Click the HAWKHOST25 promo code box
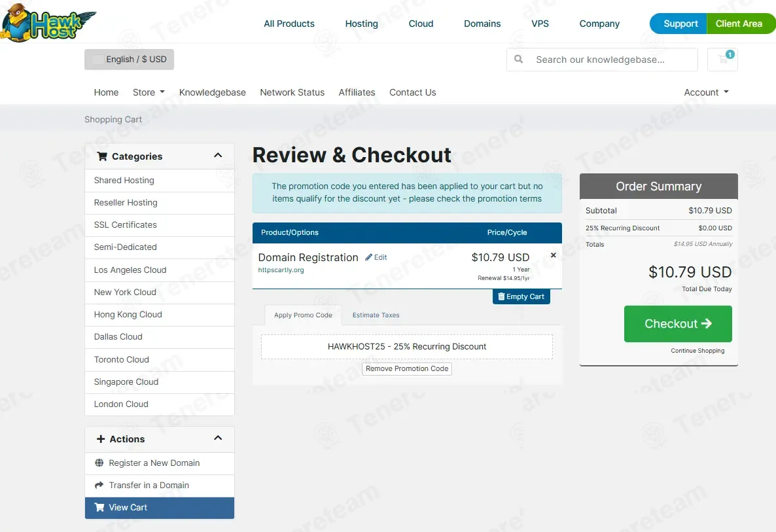The height and width of the screenshot is (532, 776). tap(407, 346)
